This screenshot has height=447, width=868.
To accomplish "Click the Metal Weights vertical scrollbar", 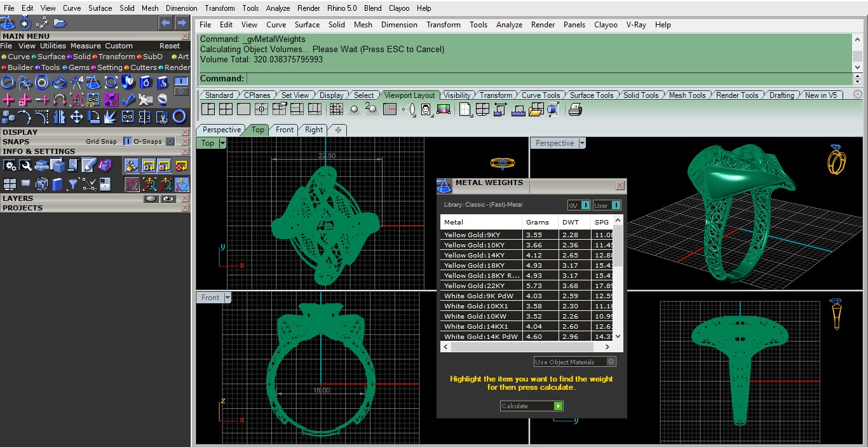I will (618, 279).
